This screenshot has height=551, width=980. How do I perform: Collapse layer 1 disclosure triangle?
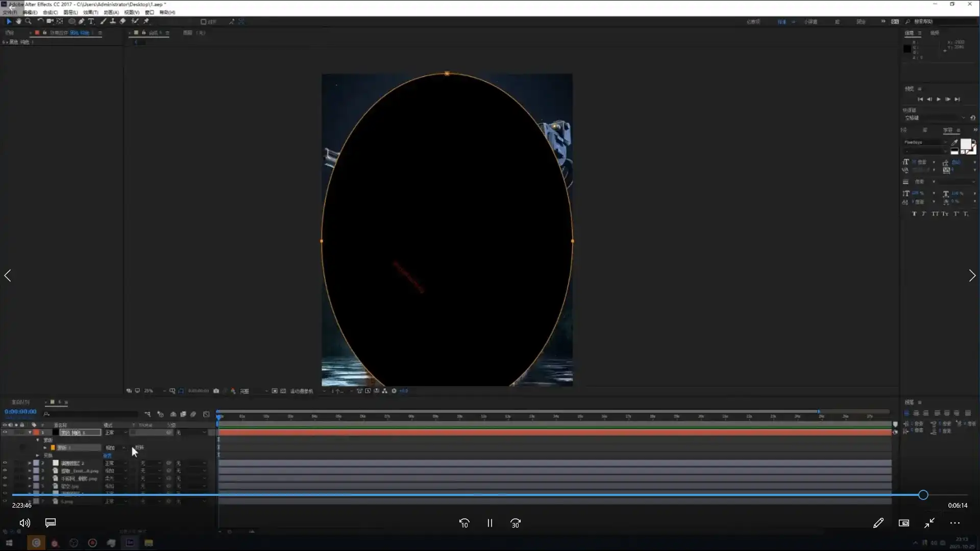pyautogui.click(x=30, y=433)
